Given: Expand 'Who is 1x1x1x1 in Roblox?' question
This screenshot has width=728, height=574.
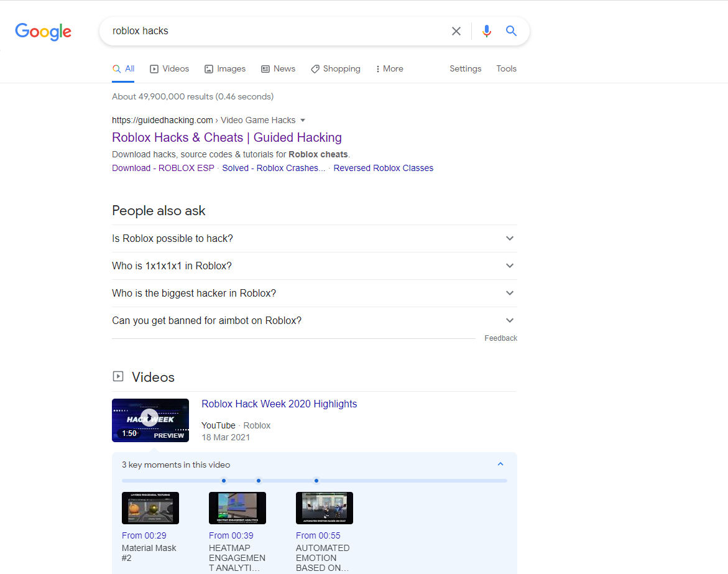Looking at the screenshot, I should (x=315, y=266).
